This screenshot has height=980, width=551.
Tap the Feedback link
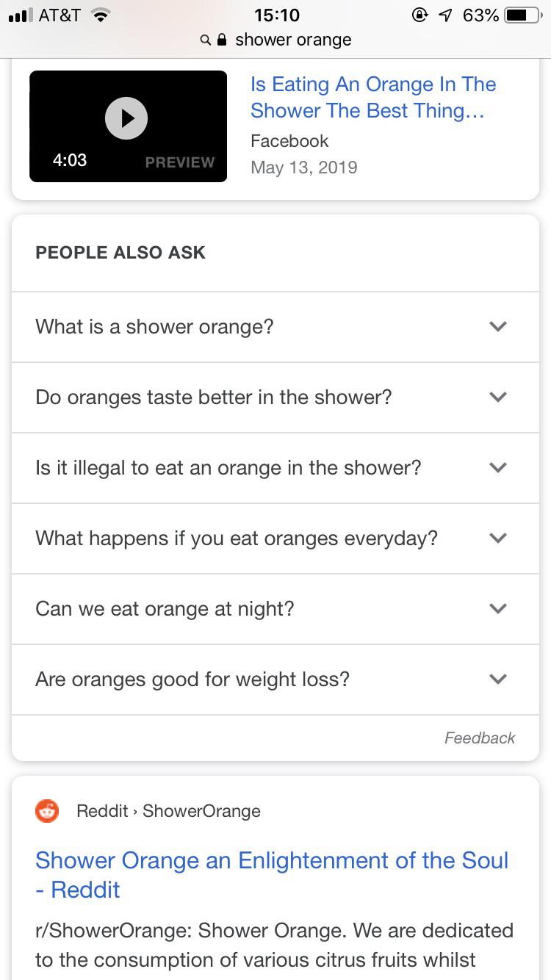click(x=479, y=738)
